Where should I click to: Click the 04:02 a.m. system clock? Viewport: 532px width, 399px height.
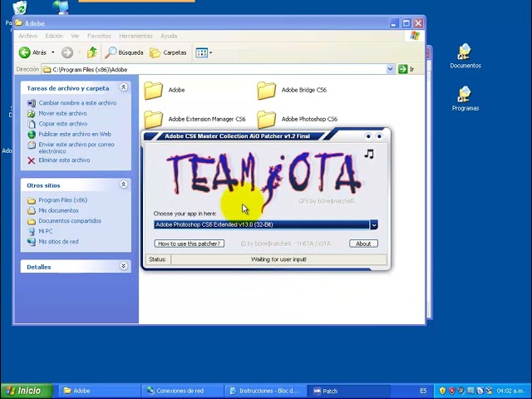tap(510, 391)
